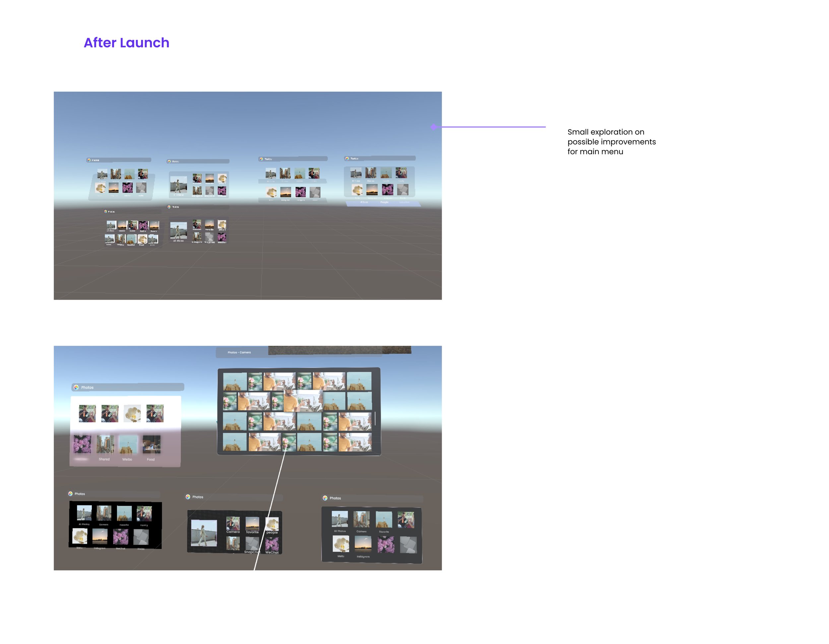
Task: Click the scrollbar on the Camera photo grid
Action: pyautogui.click(x=375, y=418)
